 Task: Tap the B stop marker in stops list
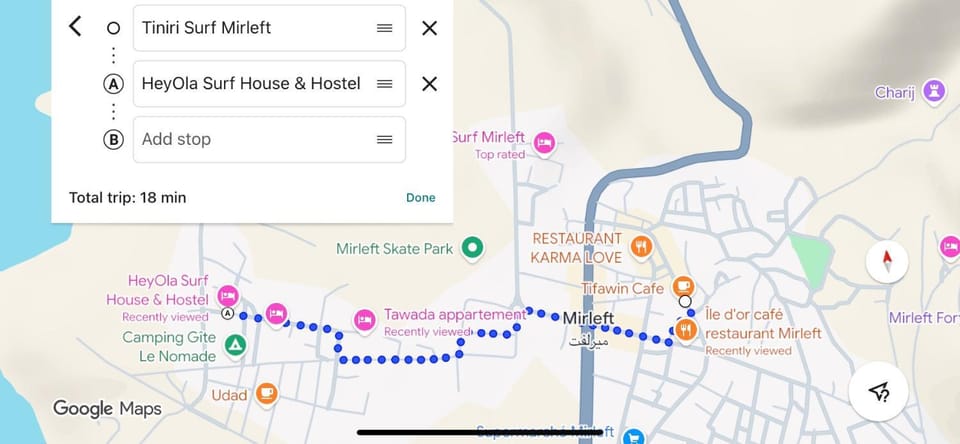pos(113,140)
